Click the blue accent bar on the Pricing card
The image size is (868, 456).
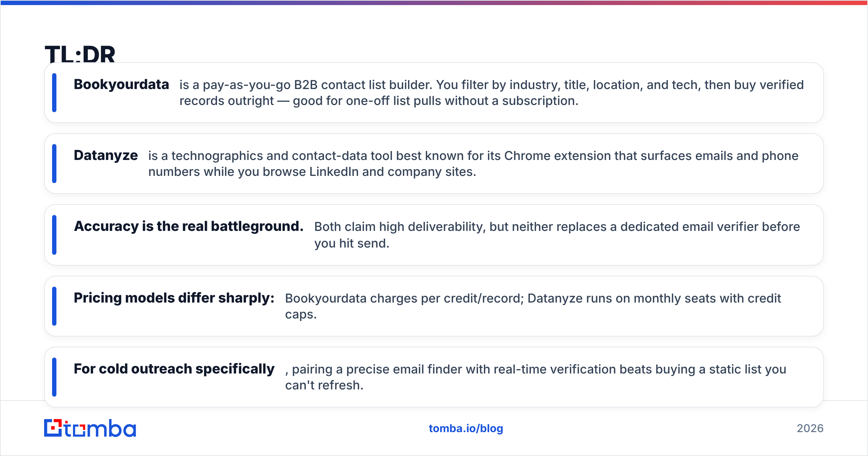pyautogui.click(x=54, y=306)
